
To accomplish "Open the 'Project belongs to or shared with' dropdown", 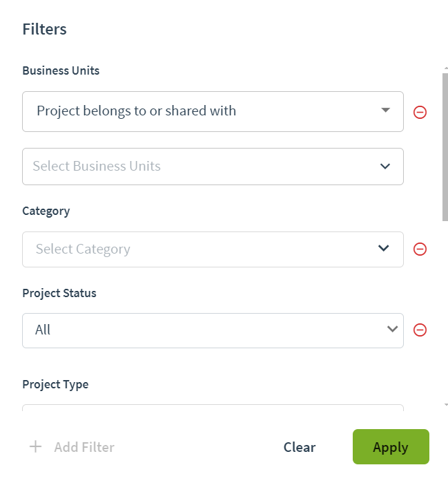I will (x=213, y=111).
